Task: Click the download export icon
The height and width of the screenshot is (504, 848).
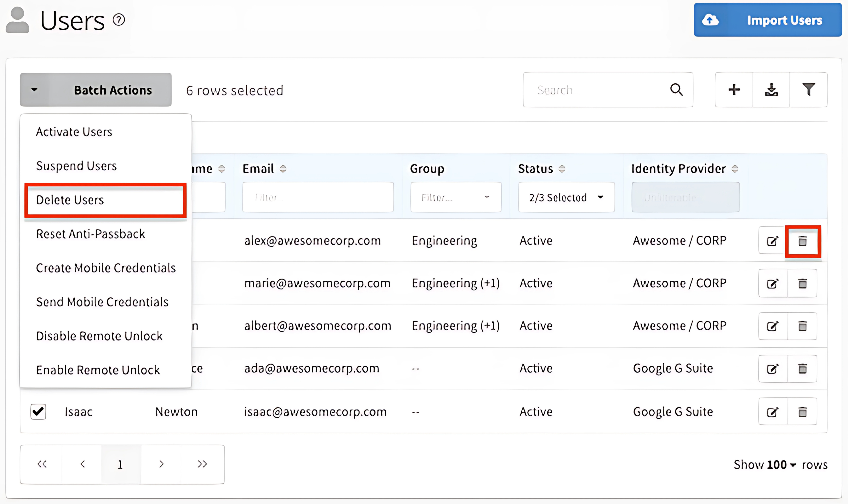Action: click(771, 90)
